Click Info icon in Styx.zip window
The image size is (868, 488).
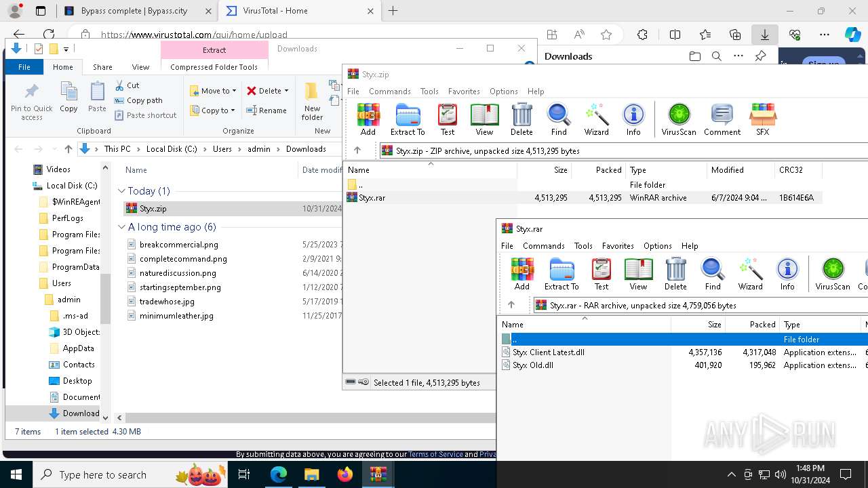point(633,120)
